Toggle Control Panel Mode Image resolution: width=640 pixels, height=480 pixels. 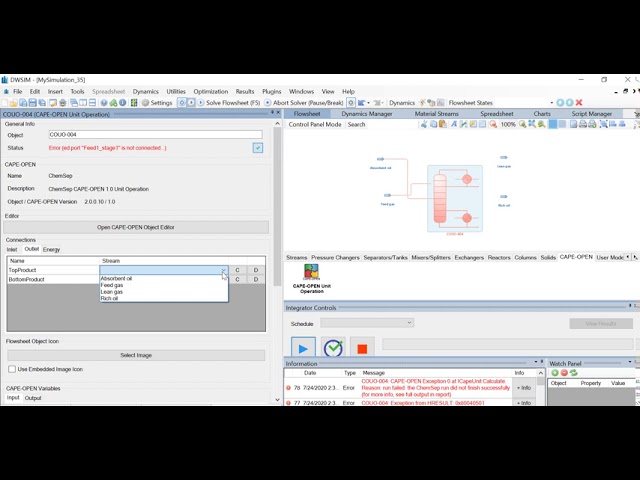pyautogui.click(x=315, y=124)
